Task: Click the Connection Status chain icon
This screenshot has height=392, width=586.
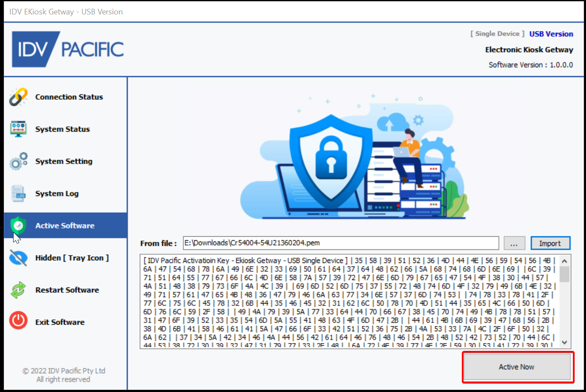Action: (x=18, y=97)
